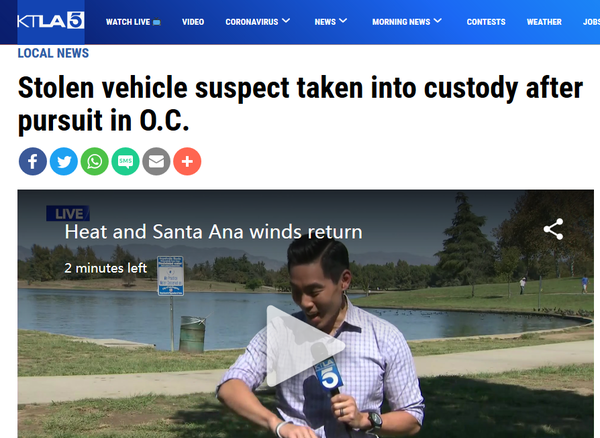Expand the News dropdown chevron
The image size is (600, 438).
coord(343,21)
